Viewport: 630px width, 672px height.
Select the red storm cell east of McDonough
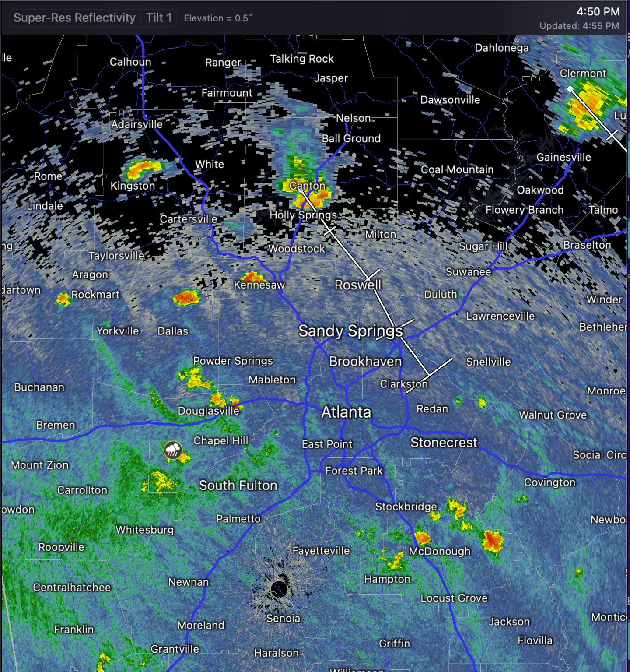493,540
